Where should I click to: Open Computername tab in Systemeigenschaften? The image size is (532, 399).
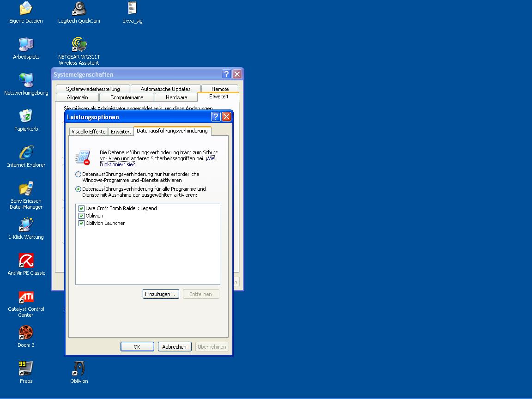(127, 97)
